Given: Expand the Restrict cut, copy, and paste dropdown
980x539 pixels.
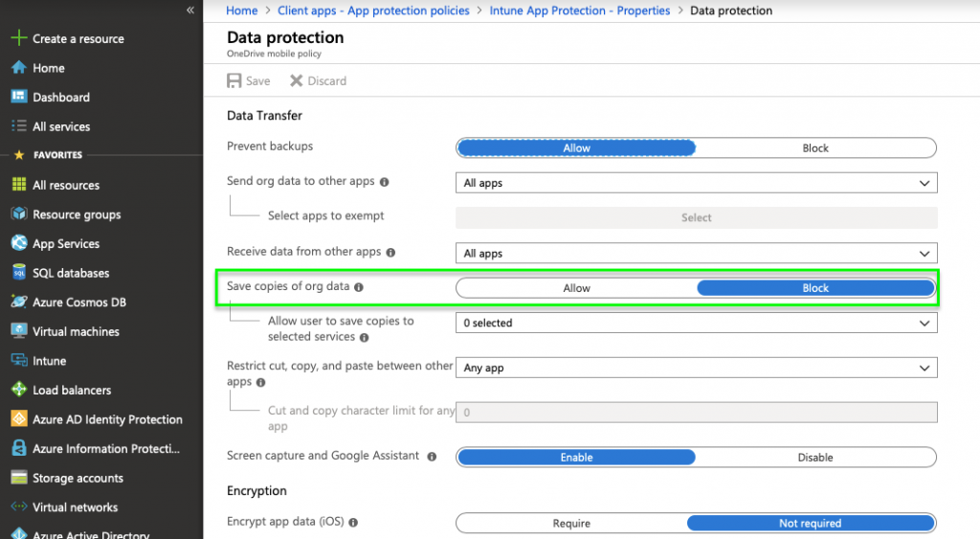Looking at the screenshot, I should tap(696, 369).
